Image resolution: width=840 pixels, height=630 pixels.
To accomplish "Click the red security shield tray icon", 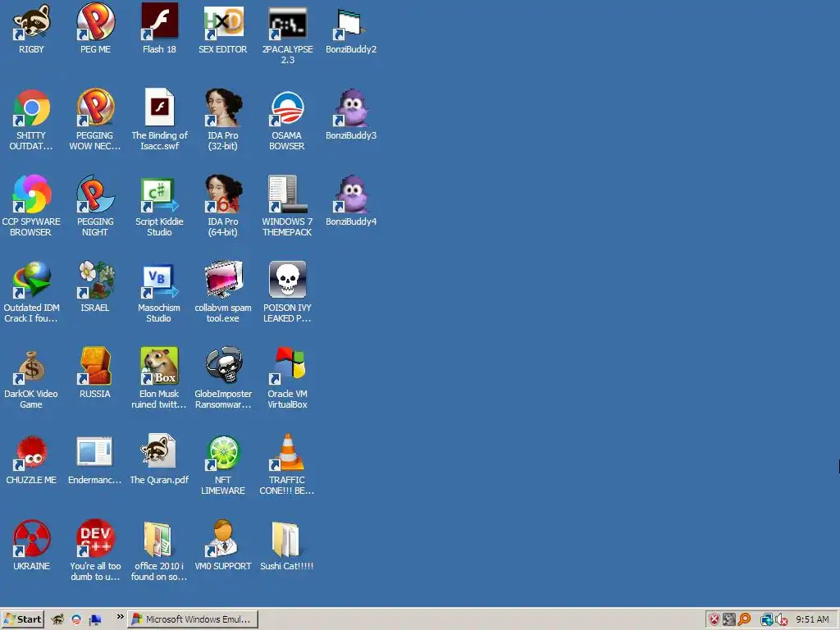I will click(x=714, y=619).
